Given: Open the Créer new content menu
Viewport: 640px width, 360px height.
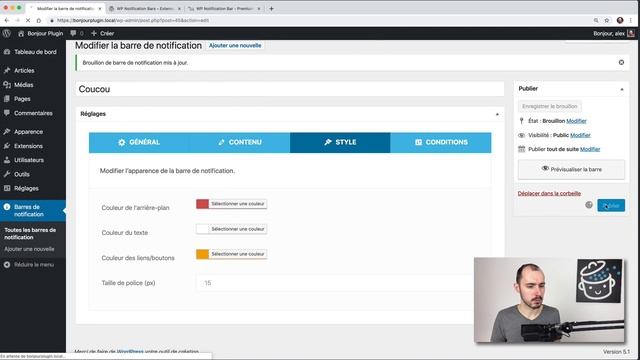Looking at the screenshot, I should point(102,33).
